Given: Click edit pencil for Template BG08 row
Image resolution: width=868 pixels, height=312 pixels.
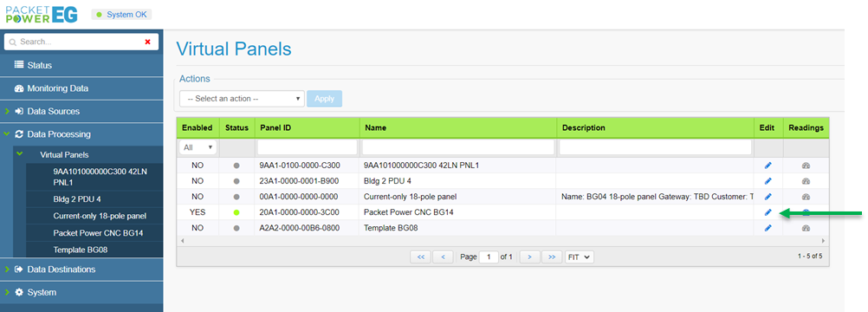Looking at the screenshot, I should point(768,228).
